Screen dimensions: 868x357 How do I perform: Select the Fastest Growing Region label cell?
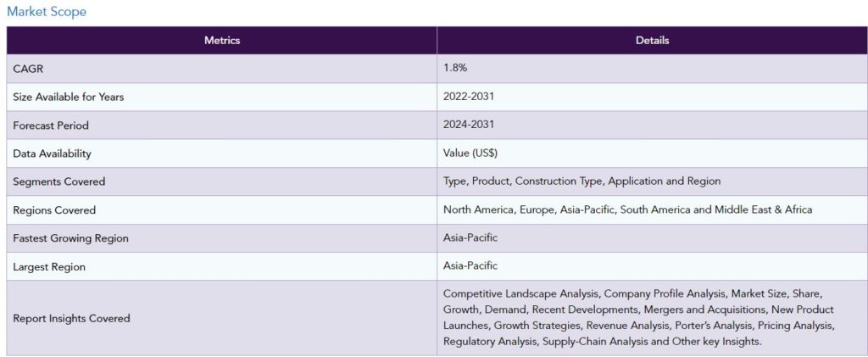click(71, 238)
